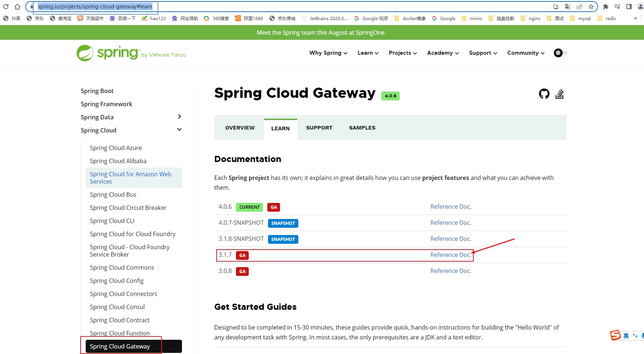The height and width of the screenshot is (354, 644).
Task: Open the Stack Overflow icon
Action: tap(559, 94)
